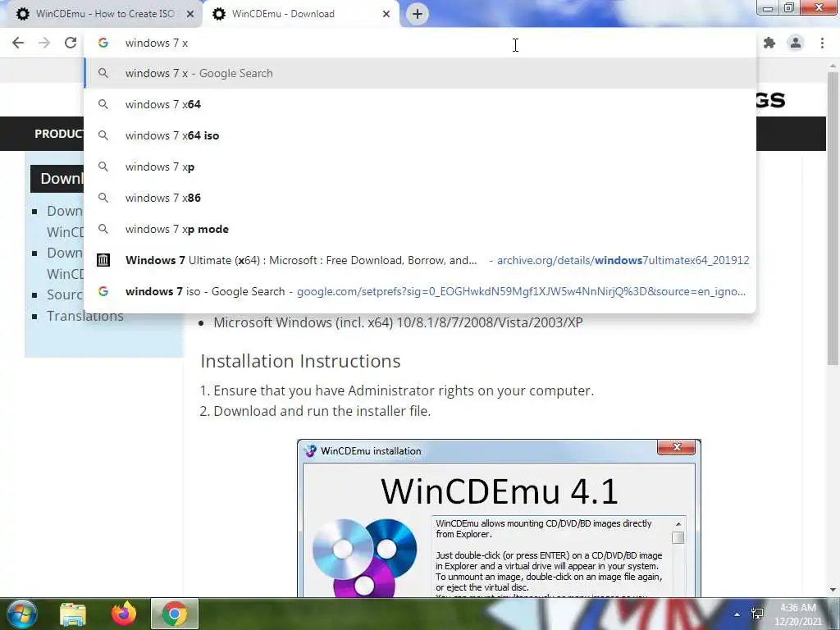Open the 'windows 7 iso - Google Search' history suggestion
The image size is (840, 630).
(420, 291)
